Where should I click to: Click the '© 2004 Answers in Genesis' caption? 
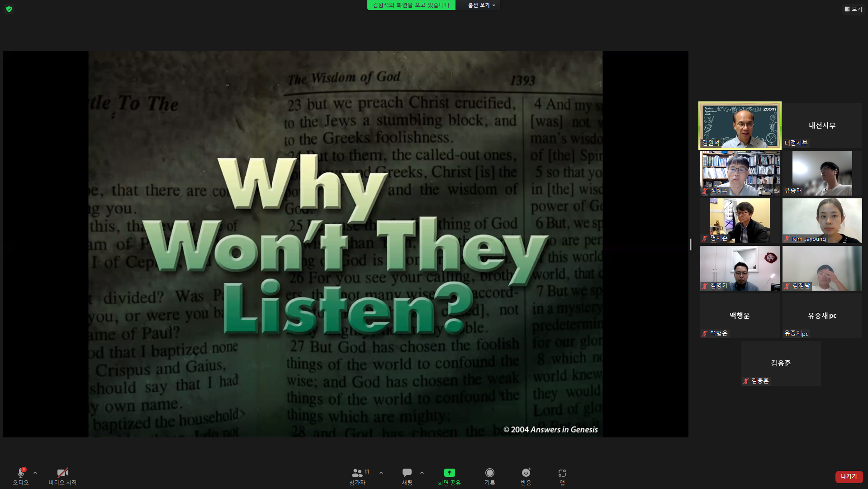coord(550,430)
